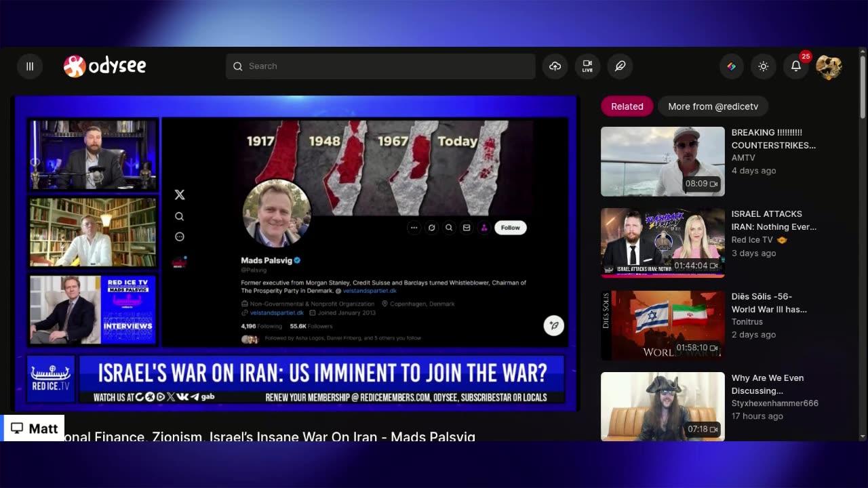Screen dimensions: 868x488
Task: Click the white compose post round button
Action: coord(554,326)
